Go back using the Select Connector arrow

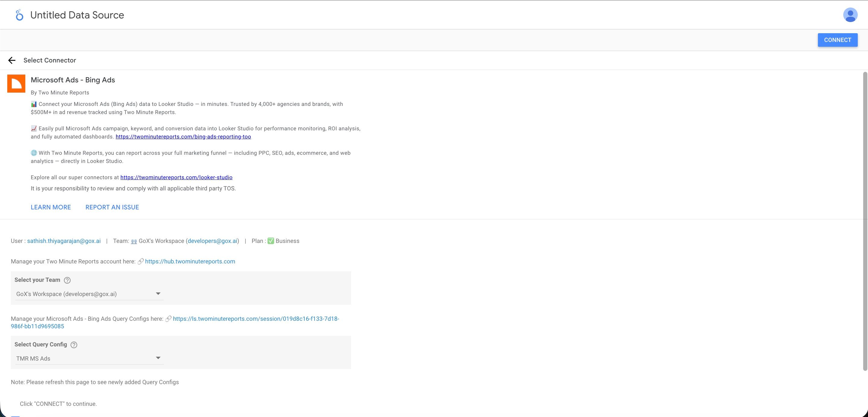(x=12, y=60)
